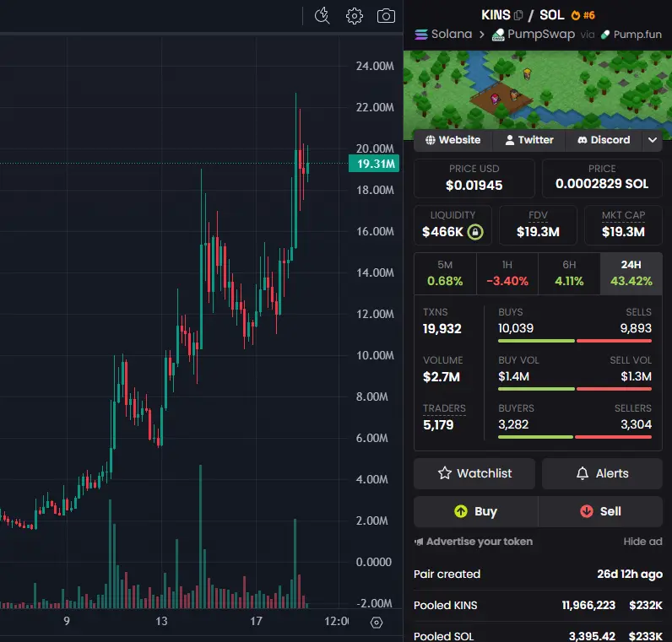Add KINS to Watchlist
The width and height of the screenshot is (672, 642).
pos(474,473)
